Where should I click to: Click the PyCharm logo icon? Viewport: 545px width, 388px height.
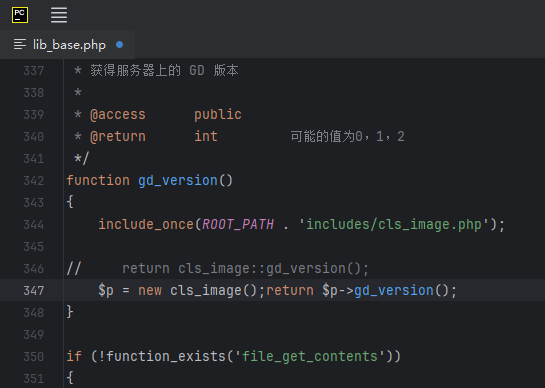[20, 15]
